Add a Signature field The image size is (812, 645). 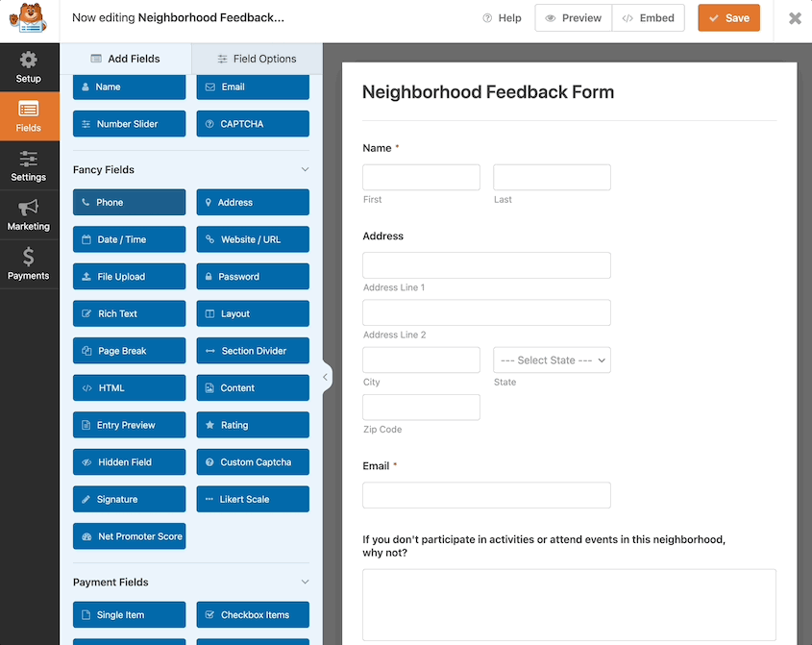(129, 499)
